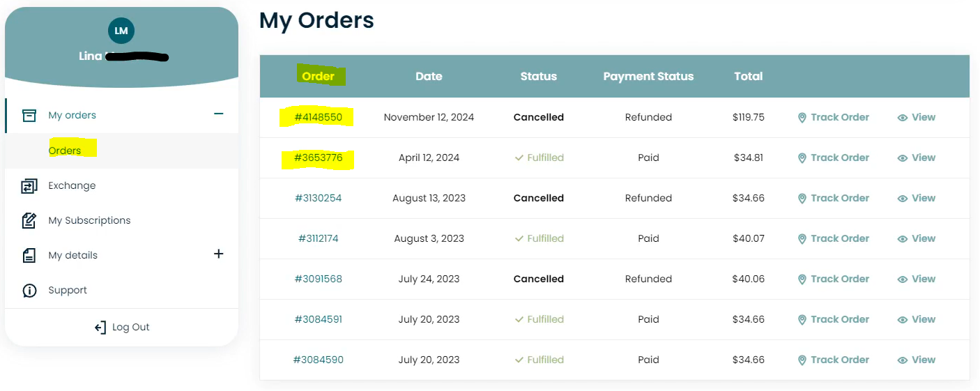The height and width of the screenshot is (391, 980).
Task: Click the eye icon for order #3653776
Action: [x=903, y=158]
